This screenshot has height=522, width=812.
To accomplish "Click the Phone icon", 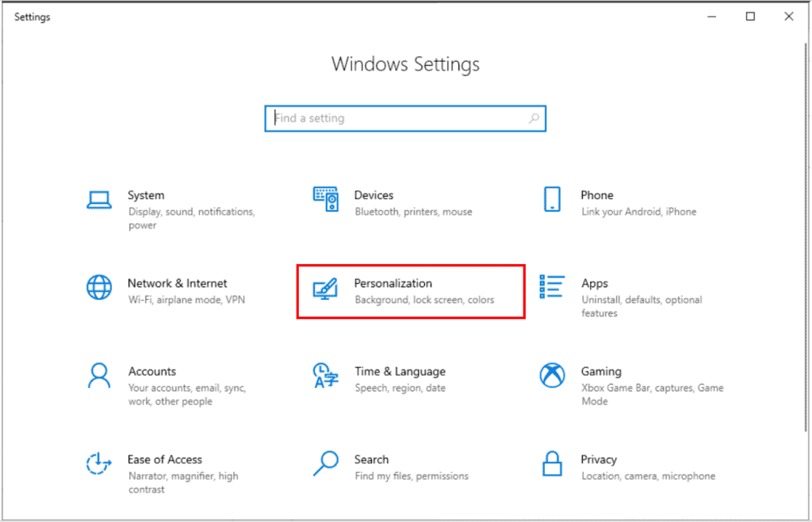I will [552, 199].
